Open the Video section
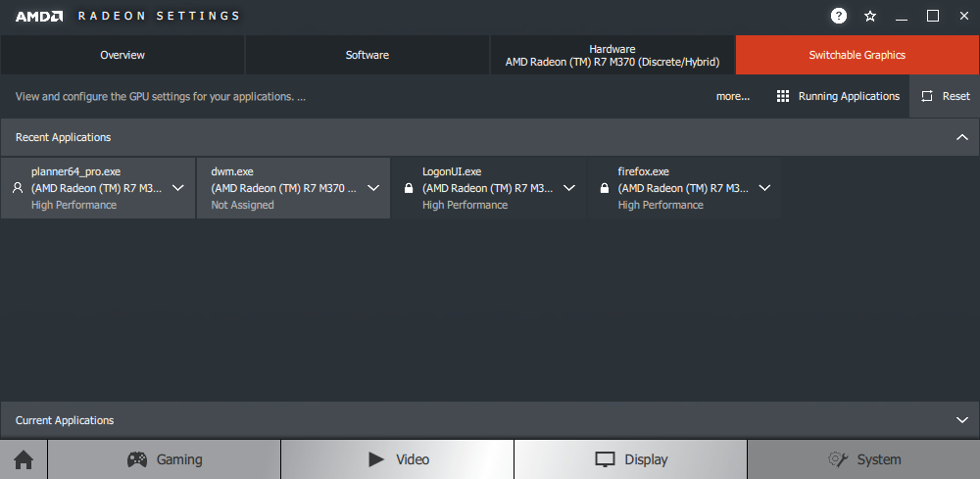The height and width of the screenshot is (479, 980). click(x=398, y=459)
